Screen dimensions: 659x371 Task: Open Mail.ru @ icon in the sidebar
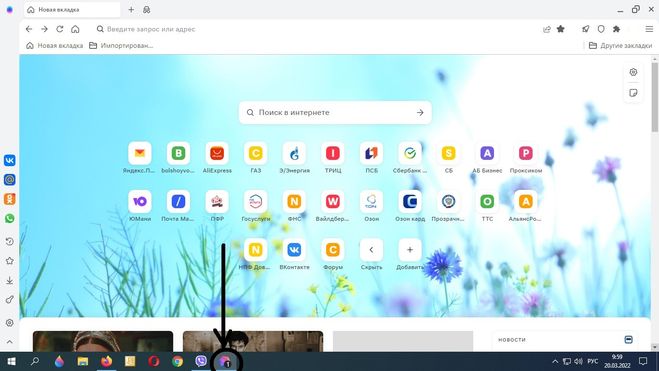tap(9, 179)
